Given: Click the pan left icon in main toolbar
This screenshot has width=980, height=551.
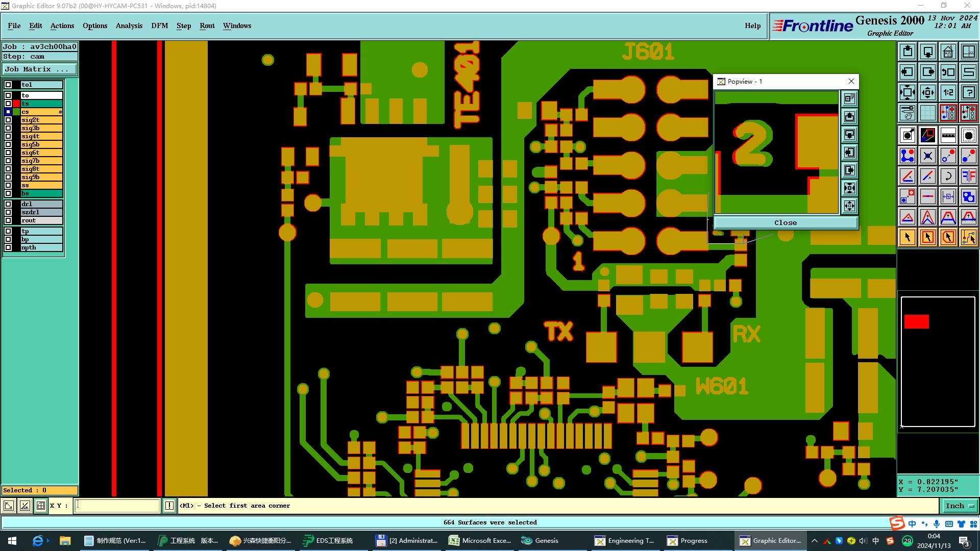Looking at the screenshot, I should click(x=908, y=72).
